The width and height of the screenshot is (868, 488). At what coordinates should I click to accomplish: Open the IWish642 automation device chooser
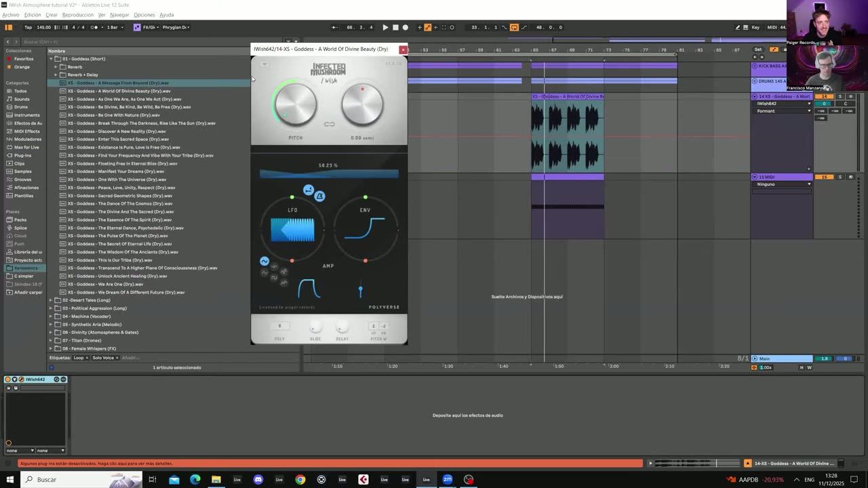point(783,104)
